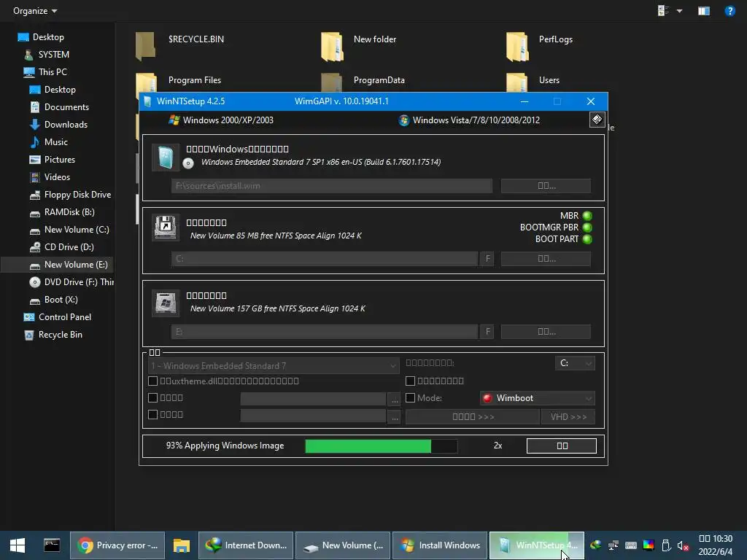Click the BOOTMGR PBR green status indicator

tap(587, 227)
